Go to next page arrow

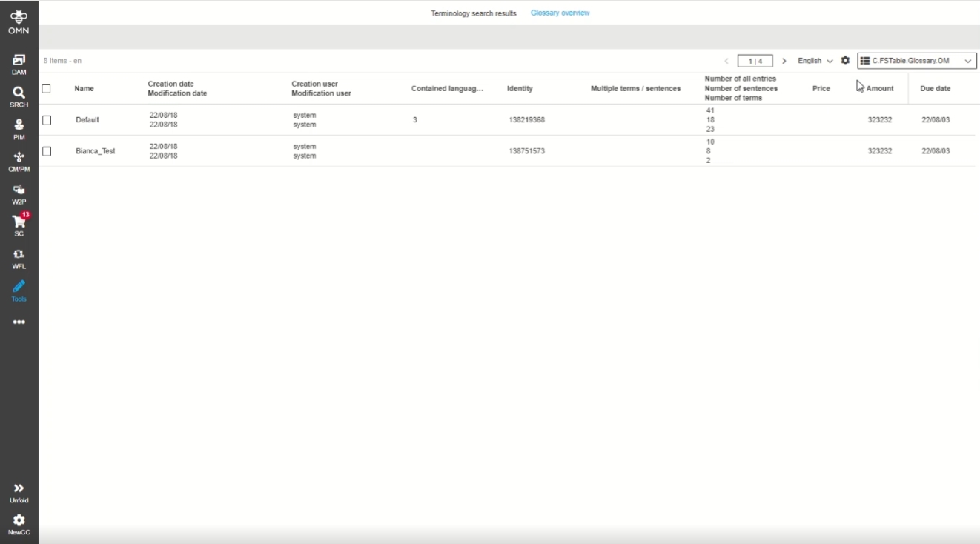pyautogui.click(x=784, y=61)
